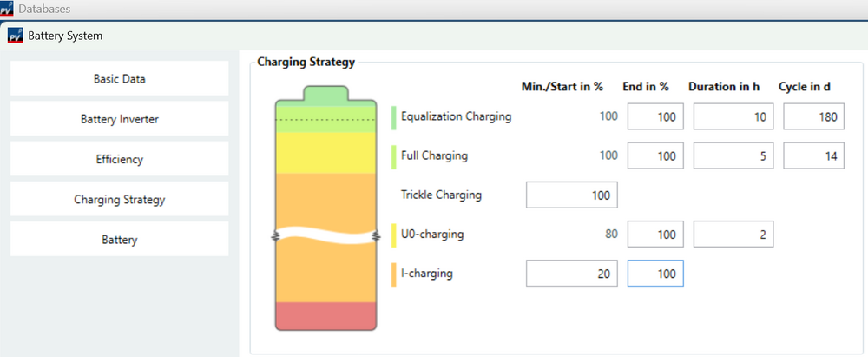Click the battery diagram graphic

pos(326,208)
